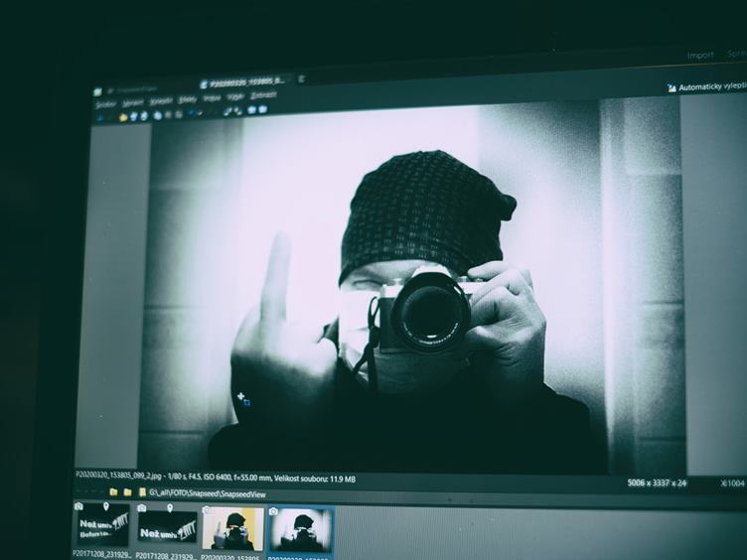Click the second yellow folder icon beside the path
This screenshot has height=560, width=747.
coord(128,492)
